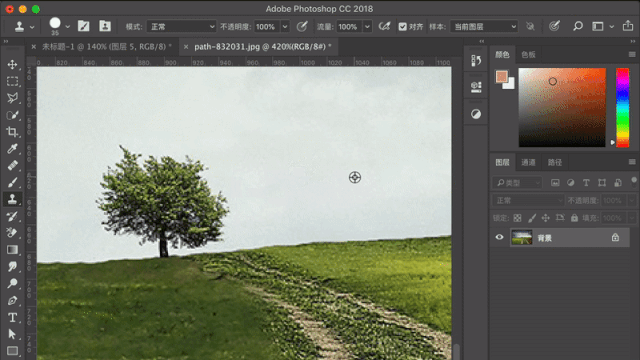Toggle the Aligned checkbox
640x360 pixels.
click(x=403, y=27)
